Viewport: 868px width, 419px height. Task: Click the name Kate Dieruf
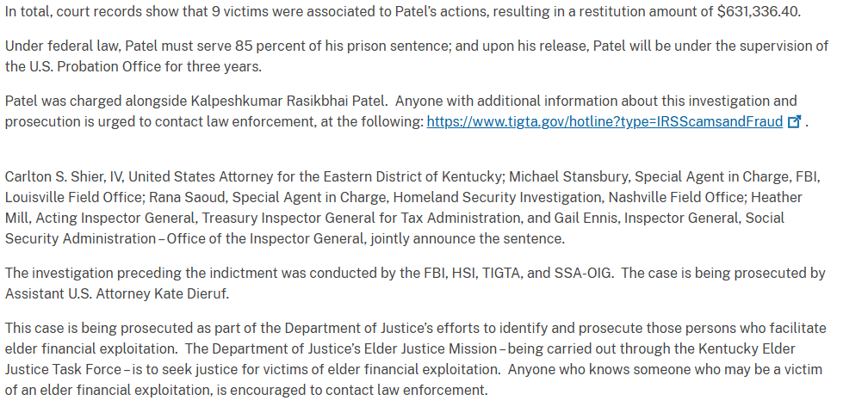tap(189, 294)
